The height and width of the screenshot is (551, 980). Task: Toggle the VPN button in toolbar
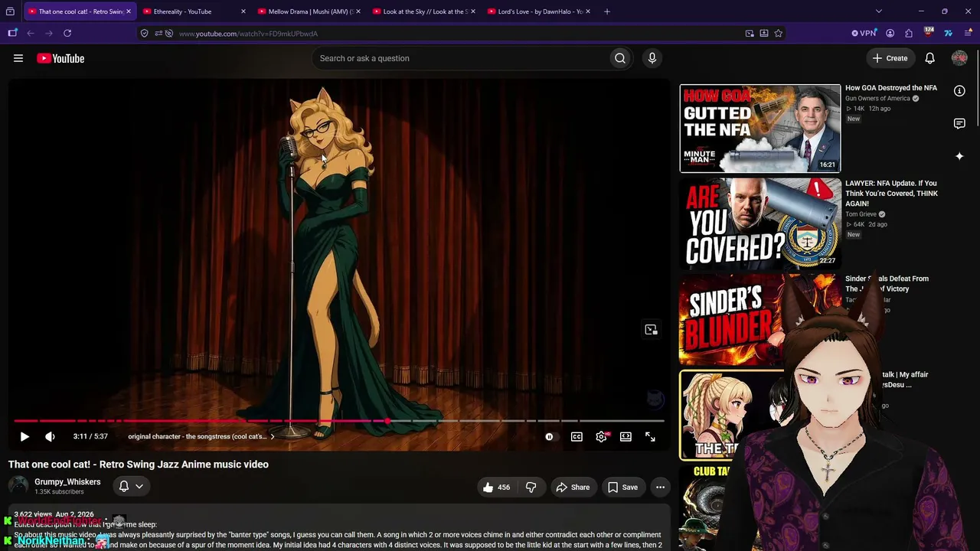pos(864,33)
